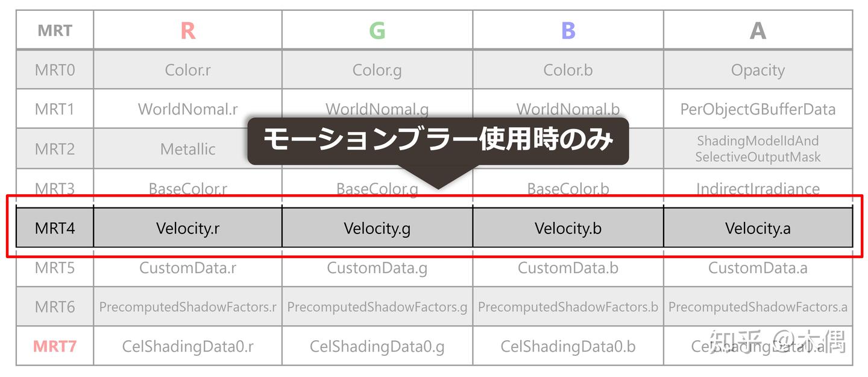Select the gray A column header
The image size is (868, 377).
(x=758, y=30)
